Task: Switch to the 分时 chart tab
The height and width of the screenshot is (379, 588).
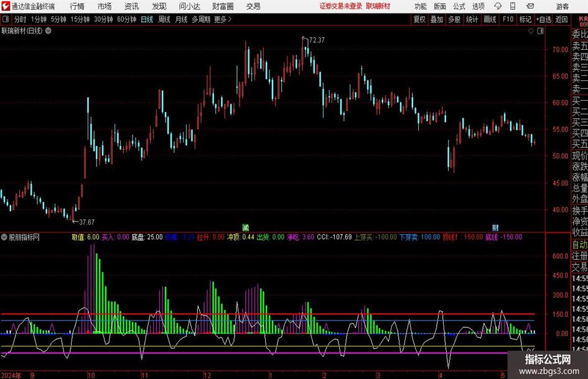Action: click(x=20, y=19)
